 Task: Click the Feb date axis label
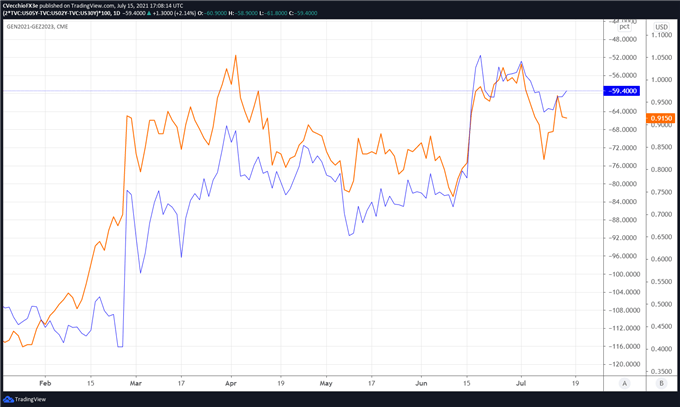[45, 383]
